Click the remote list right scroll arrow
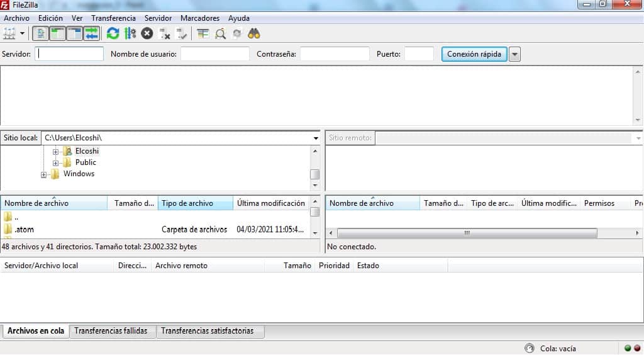 637,233
